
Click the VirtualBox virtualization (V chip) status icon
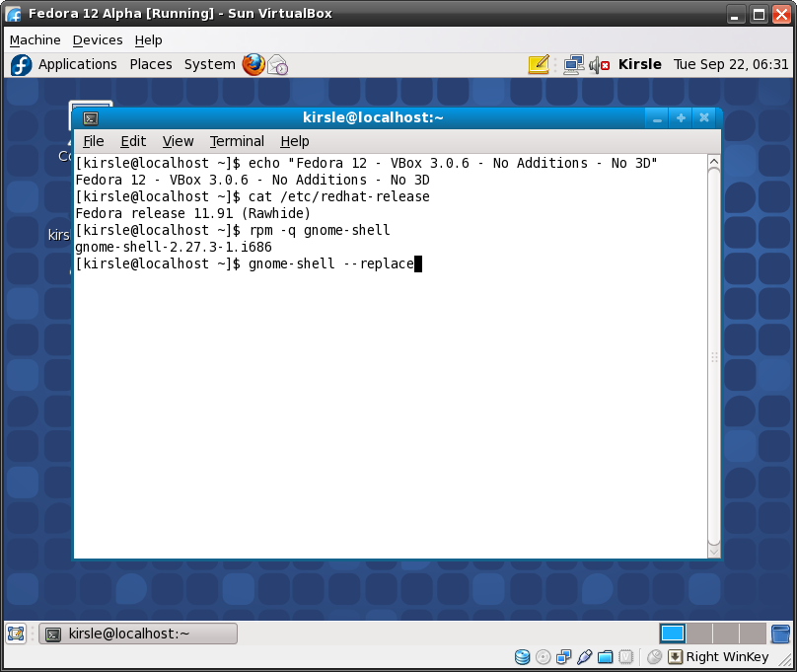(x=626, y=657)
